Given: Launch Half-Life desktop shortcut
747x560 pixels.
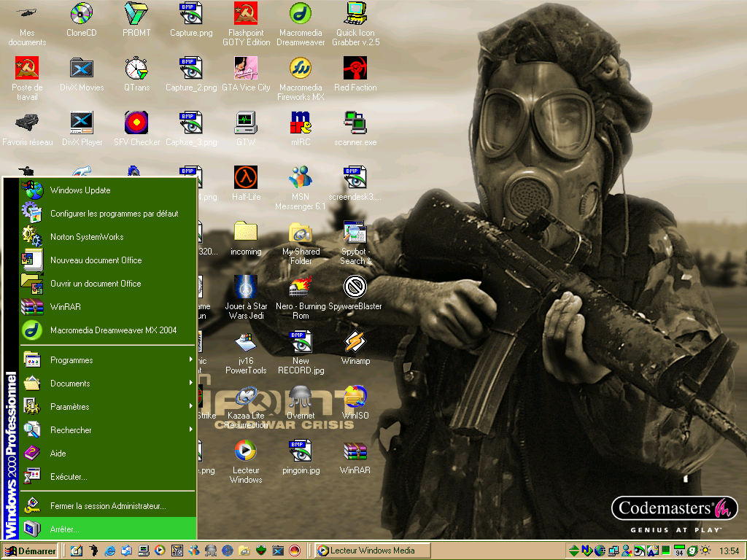Looking at the screenshot, I should 246,183.
